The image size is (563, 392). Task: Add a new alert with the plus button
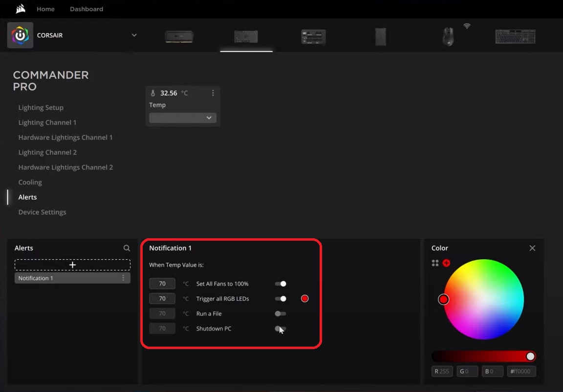tap(72, 264)
